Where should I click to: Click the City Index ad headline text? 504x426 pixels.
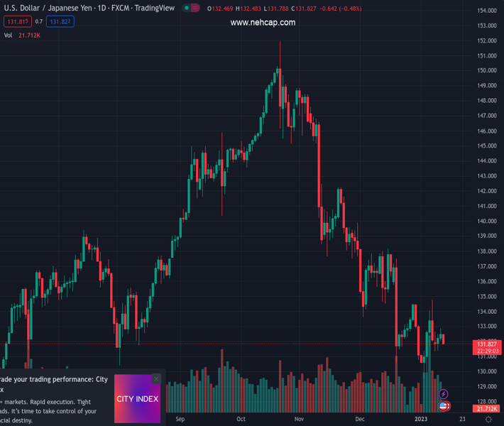point(53,384)
